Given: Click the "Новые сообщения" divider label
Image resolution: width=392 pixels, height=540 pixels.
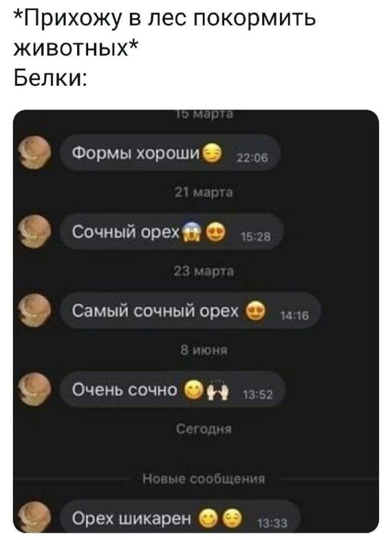Looking at the screenshot, I should (204, 478).
